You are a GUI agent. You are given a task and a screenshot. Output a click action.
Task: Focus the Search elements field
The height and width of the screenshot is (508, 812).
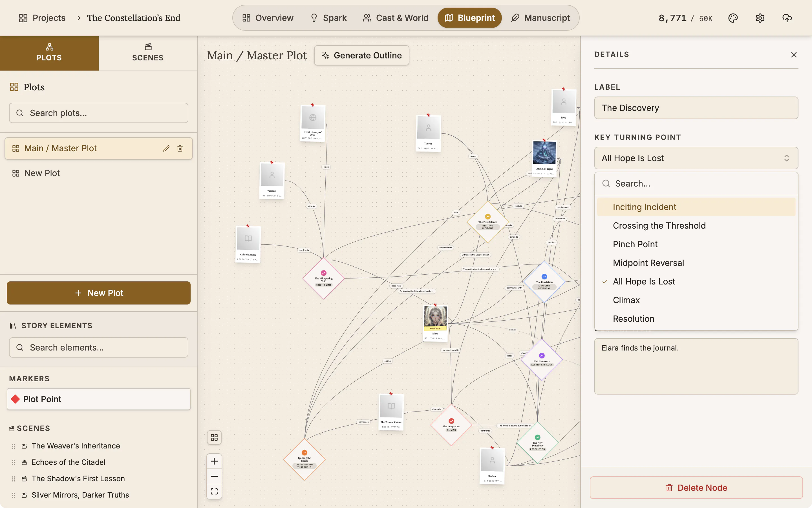[99, 347]
